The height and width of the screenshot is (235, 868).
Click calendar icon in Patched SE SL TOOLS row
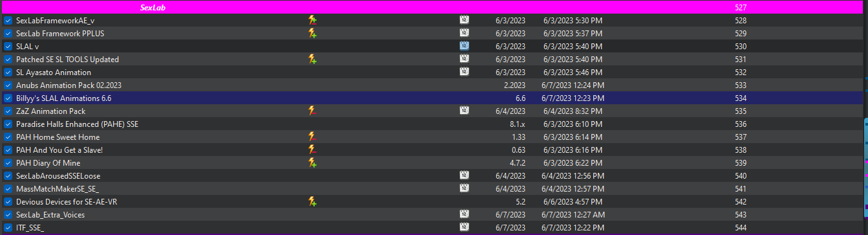coord(463,59)
